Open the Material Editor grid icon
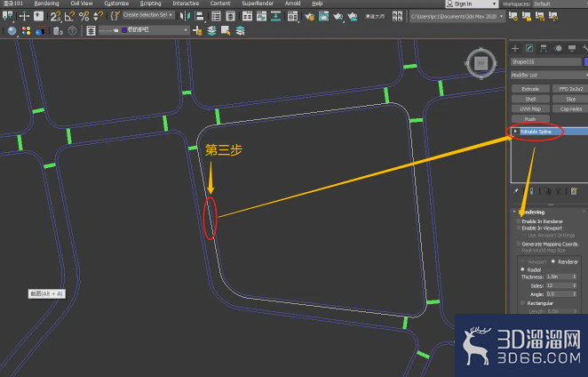Image resolution: width=588 pixels, height=377 pixels. pos(292,16)
